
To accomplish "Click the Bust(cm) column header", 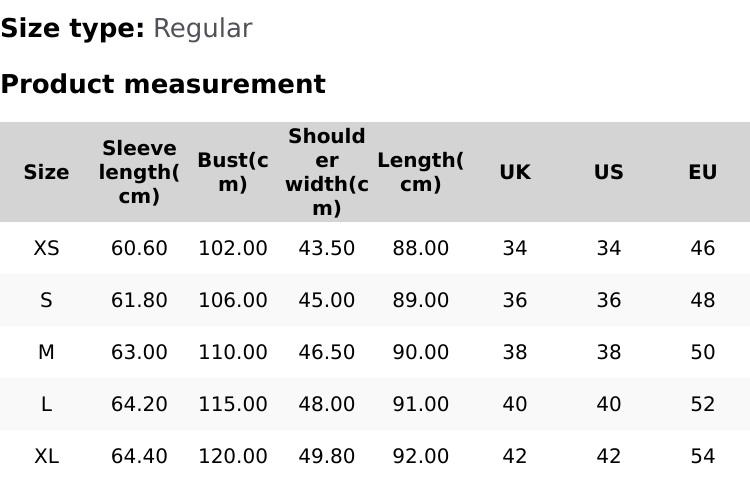I will (233, 172).
